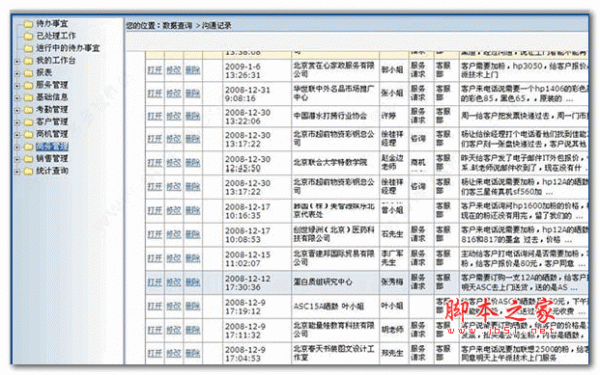Modify the record dated 2009-1-6 13:26:31
The height and width of the screenshot is (375, 600).
coord(174,70)
